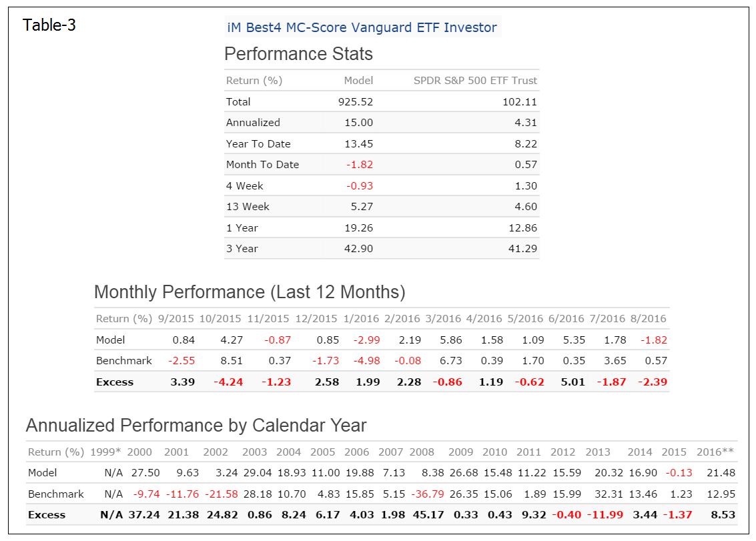Select the Monthly Performance (Last 12 Months) heading
Image resolution: width=756 pixels, height=541 pixels.
coord(250,292)
